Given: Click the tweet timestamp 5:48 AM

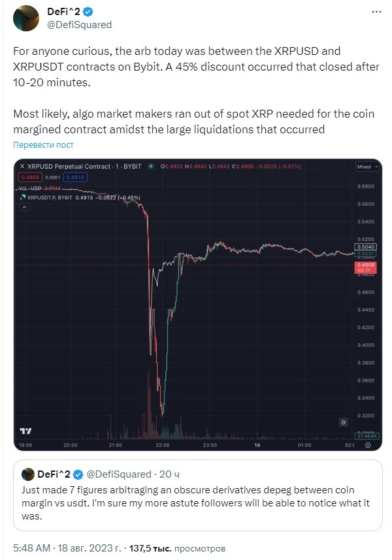Looking at the screenshot, I should coord(32,548).
